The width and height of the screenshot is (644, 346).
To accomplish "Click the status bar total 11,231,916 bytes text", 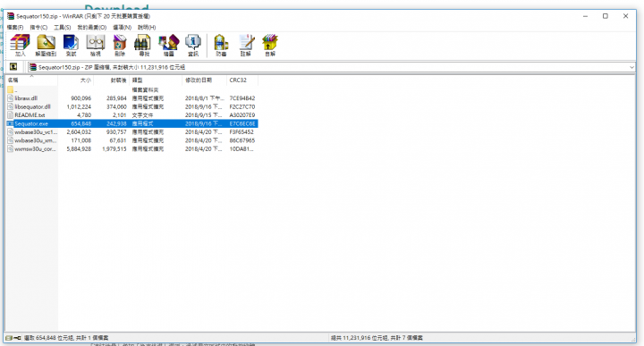I will tap(377, 338).
